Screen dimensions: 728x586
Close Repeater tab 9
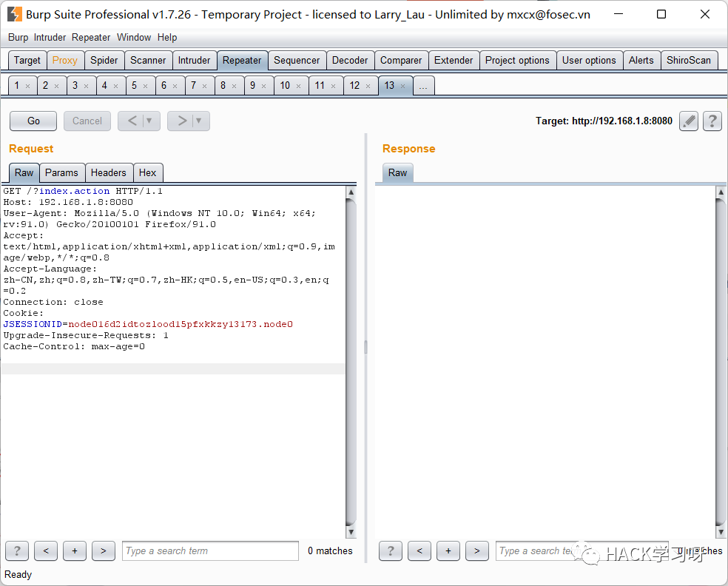pyautogui.click(x=263, y=86)
